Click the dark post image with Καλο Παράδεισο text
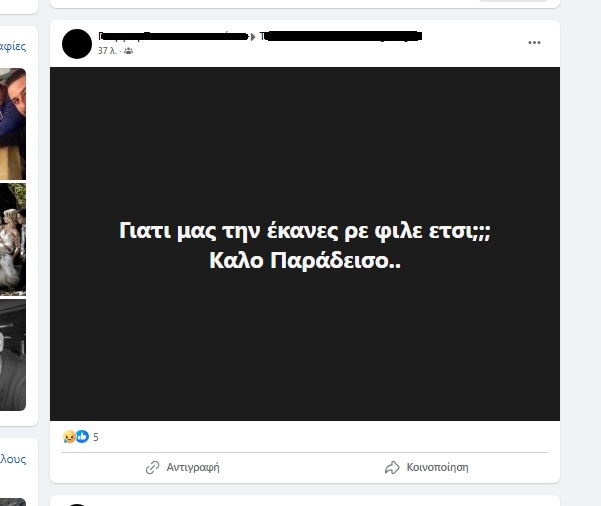The height and width of the screenshot is (506, 601). 305,244
